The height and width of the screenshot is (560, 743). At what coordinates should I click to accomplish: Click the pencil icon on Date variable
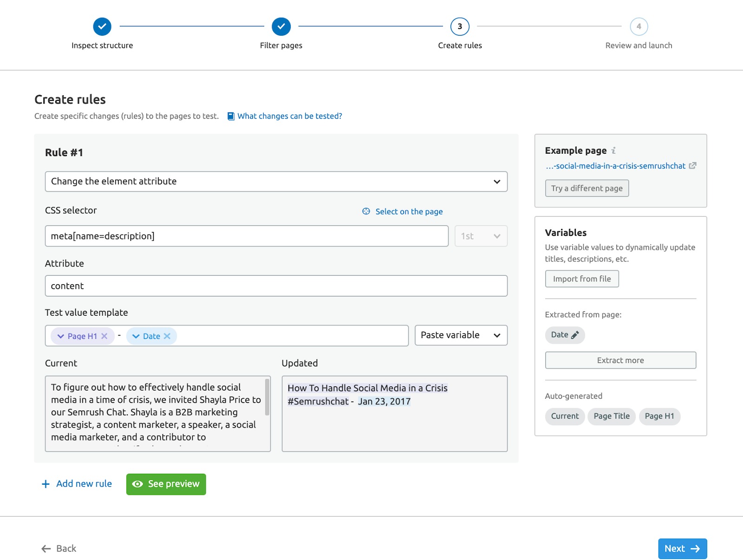575,335
